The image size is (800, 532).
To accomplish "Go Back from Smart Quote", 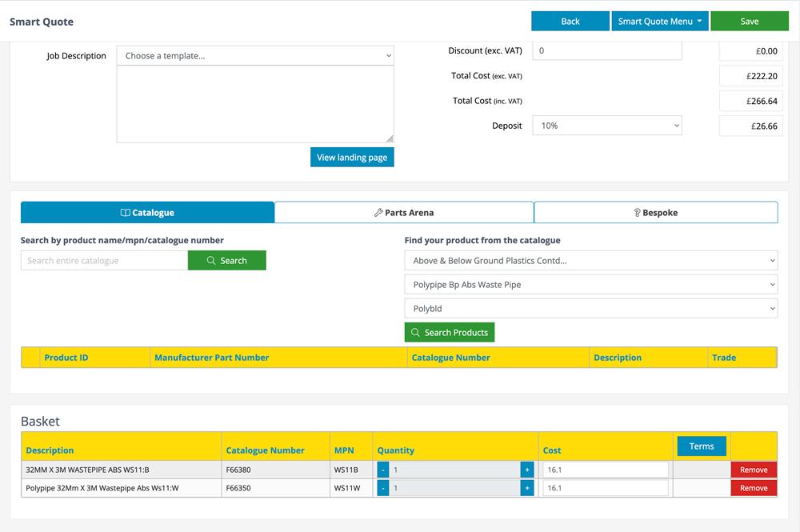I will [x=570, y=22].
